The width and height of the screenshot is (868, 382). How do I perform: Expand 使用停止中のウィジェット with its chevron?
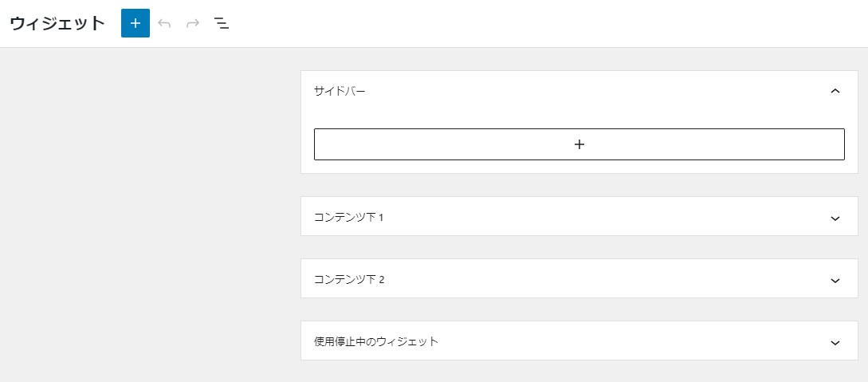(x=835, y=343)
